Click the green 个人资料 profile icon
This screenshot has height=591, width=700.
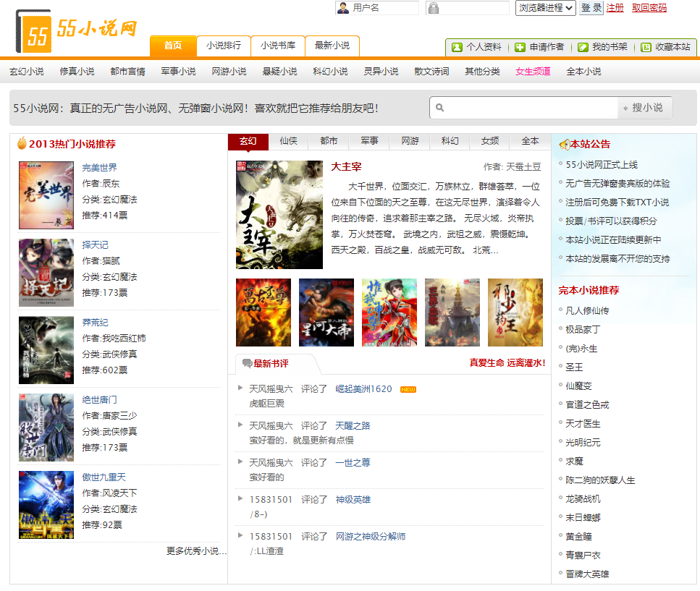pyautogui.click(x=455, y=47)
